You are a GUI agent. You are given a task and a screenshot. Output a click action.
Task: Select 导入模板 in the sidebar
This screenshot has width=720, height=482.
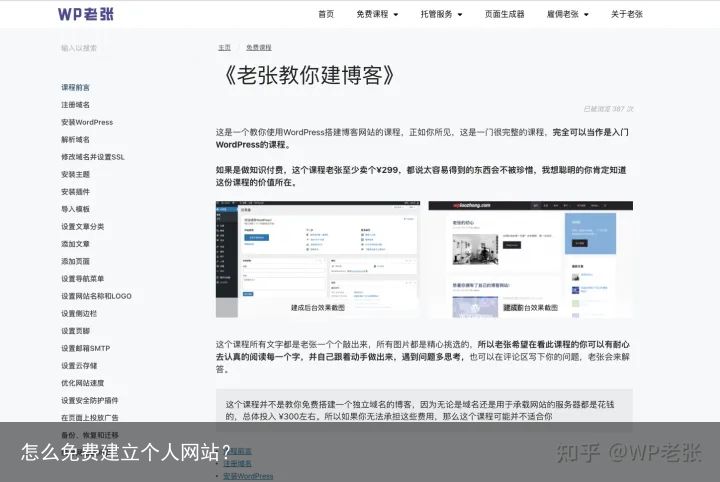pyautogui.click(x=75, y=209)
